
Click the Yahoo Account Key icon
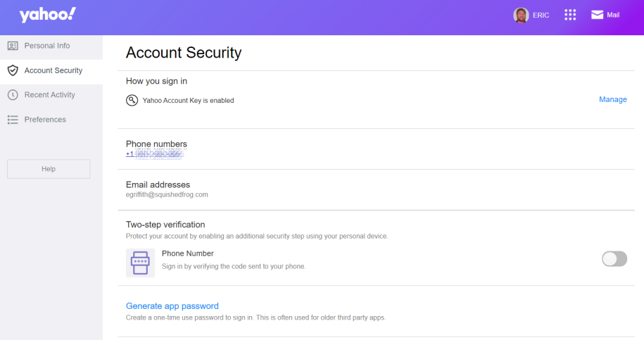(x=132, y=100)
